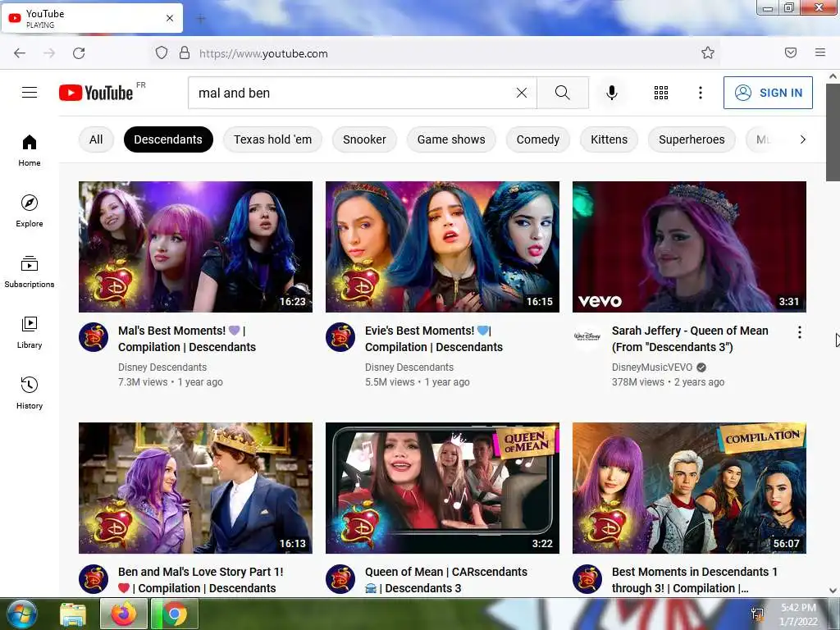Start voice search with microphone

611,93
